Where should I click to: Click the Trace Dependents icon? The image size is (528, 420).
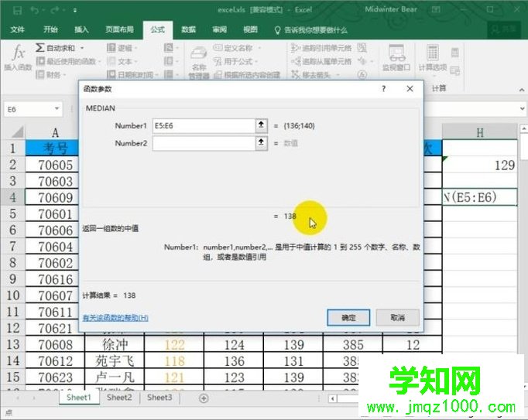pyautogui.click(x=295, y=61)
